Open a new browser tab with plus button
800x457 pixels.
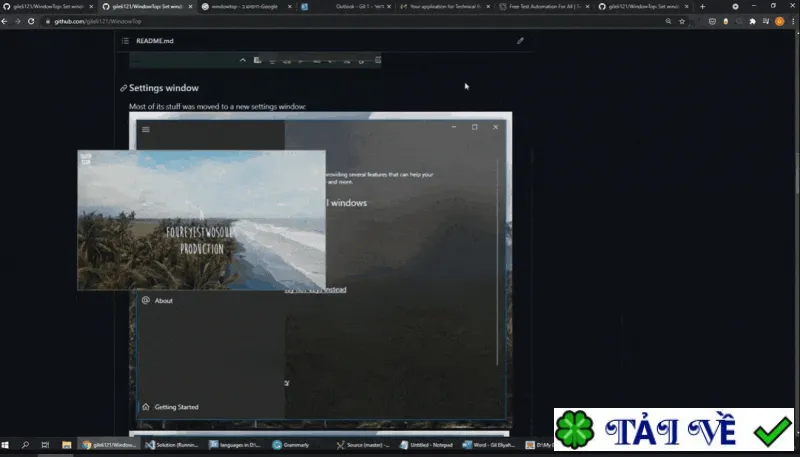tap(702, 7)
